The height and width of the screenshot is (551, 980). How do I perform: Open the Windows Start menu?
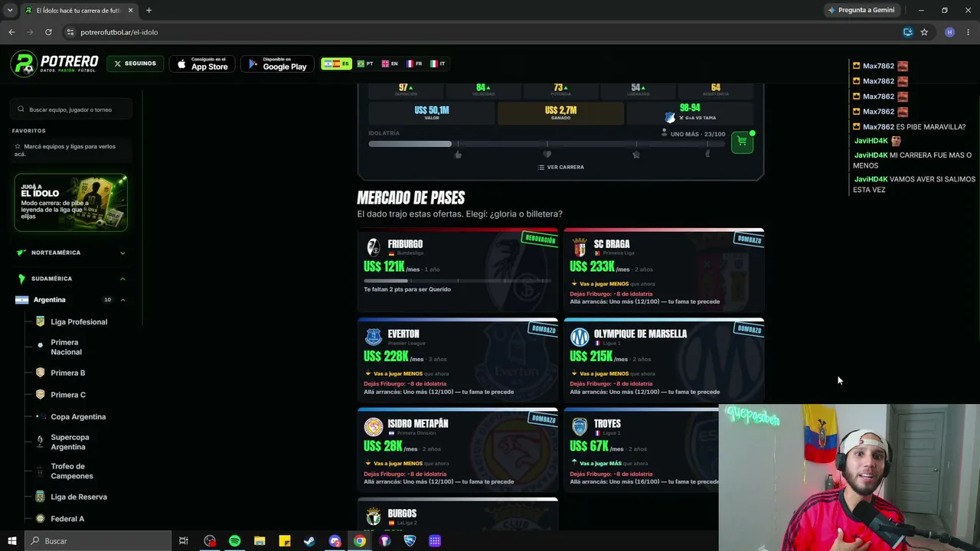[11, 541]
